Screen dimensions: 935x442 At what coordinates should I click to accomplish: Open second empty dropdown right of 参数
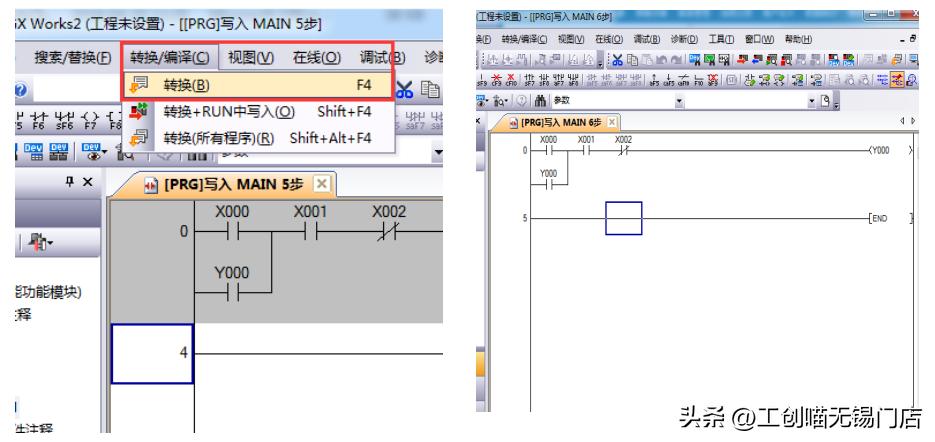812,101
